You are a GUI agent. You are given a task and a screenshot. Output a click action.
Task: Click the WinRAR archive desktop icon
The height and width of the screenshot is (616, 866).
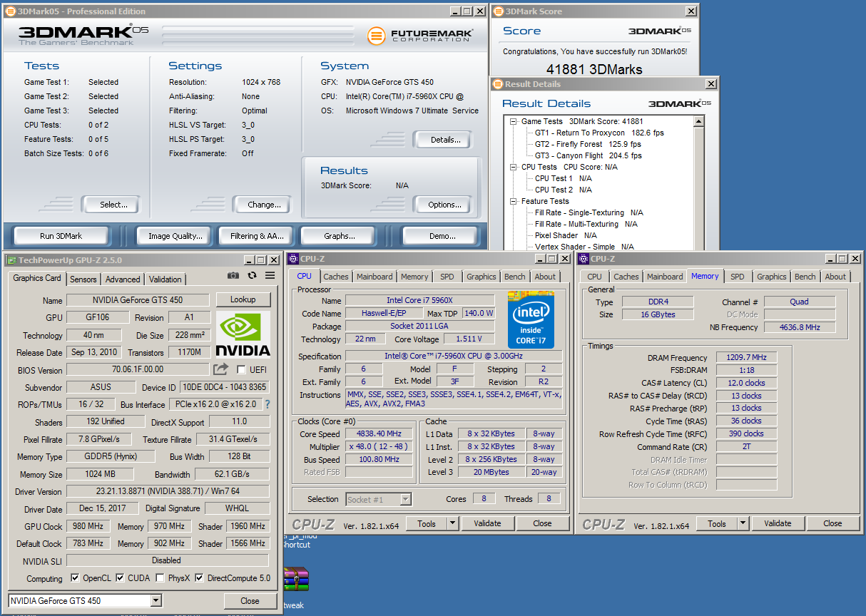click(295, 580)
